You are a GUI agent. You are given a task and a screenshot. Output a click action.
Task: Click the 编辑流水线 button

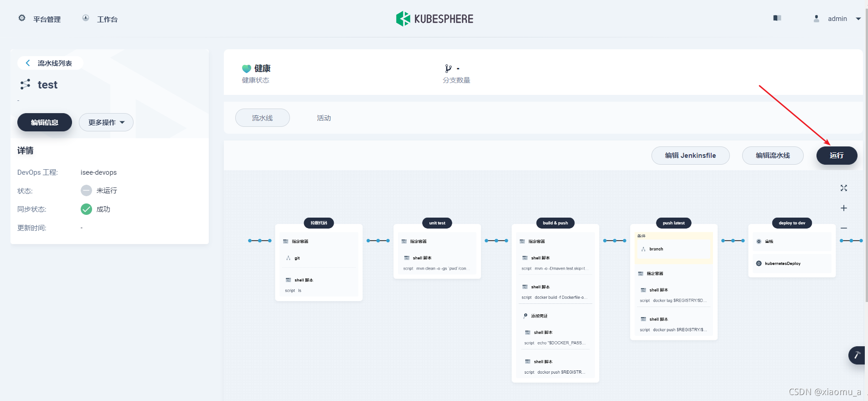tap(773, 156)
